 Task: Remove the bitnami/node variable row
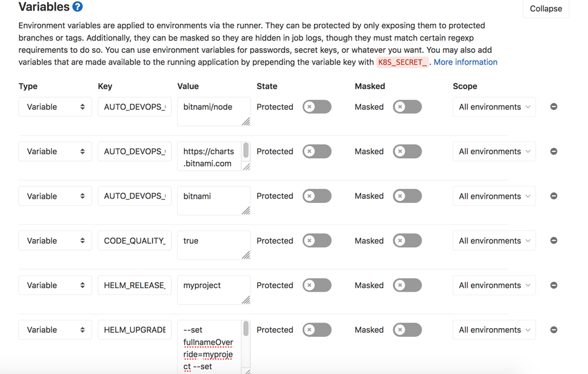[553, 107]
